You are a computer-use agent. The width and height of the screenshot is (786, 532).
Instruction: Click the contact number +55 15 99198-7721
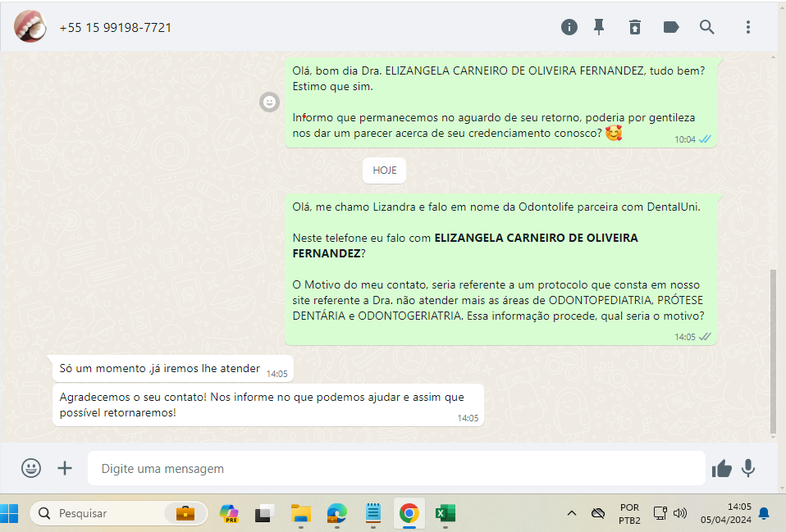click(116, 28)
